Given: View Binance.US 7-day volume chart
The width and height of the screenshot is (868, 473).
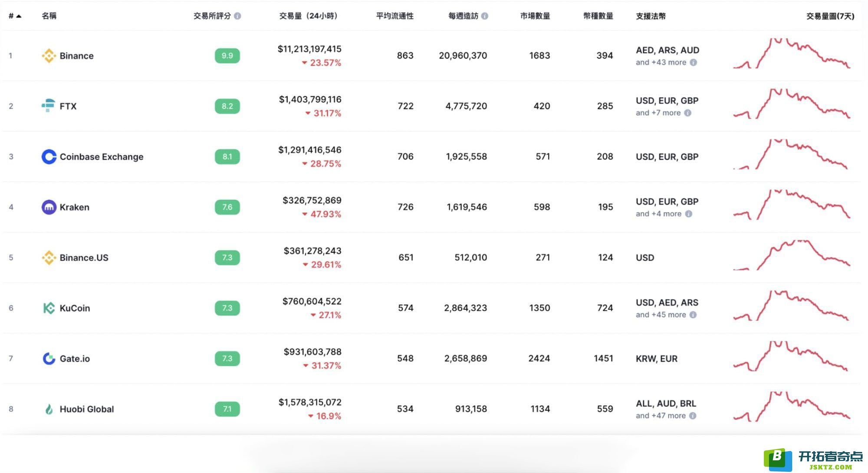Looking at the screenshot, I should [x=792, y=255].
